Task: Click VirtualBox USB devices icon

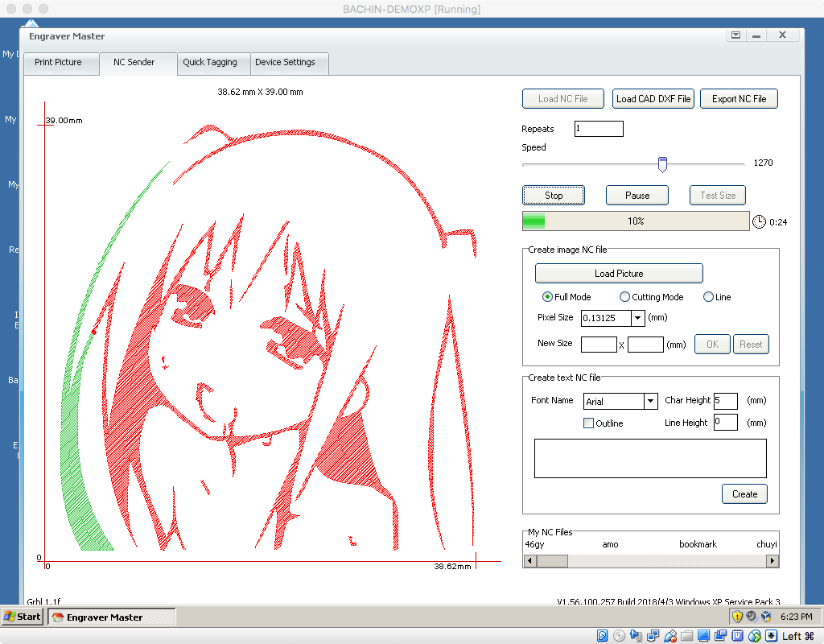Action: click(670, 636)
